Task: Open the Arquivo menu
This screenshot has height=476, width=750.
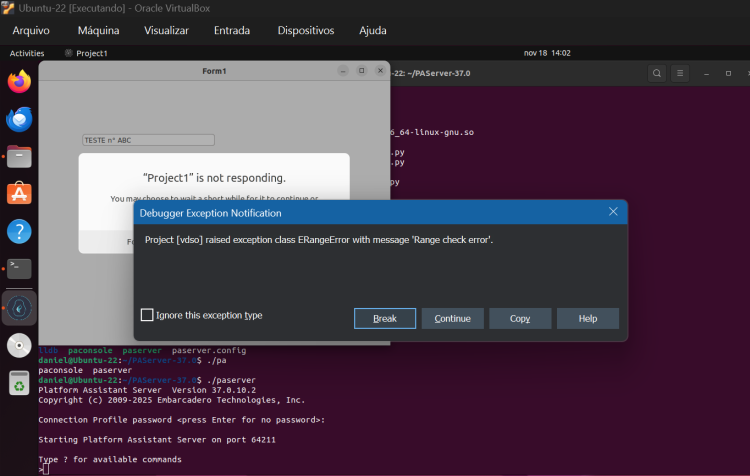Action: tap(31, 31)
